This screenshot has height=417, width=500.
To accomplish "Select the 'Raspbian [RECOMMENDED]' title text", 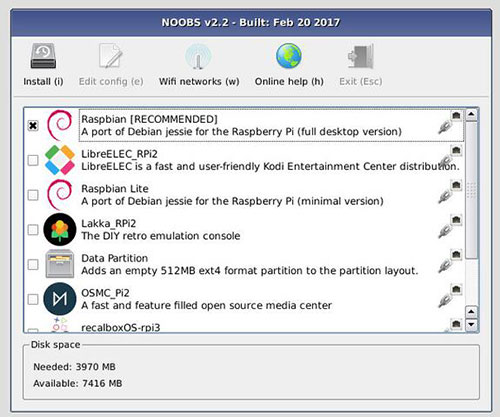I will click(149, 119).
